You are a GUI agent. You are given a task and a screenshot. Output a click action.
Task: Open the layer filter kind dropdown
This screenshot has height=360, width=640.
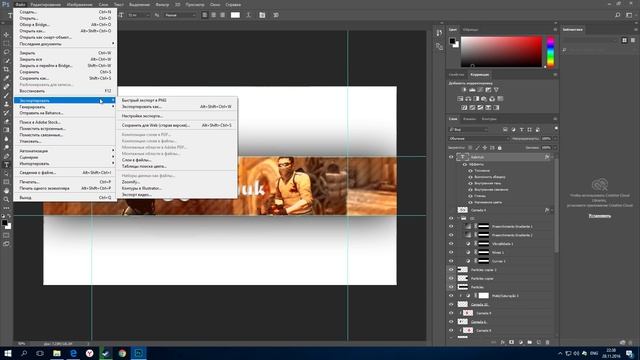[x=469, y=129]
